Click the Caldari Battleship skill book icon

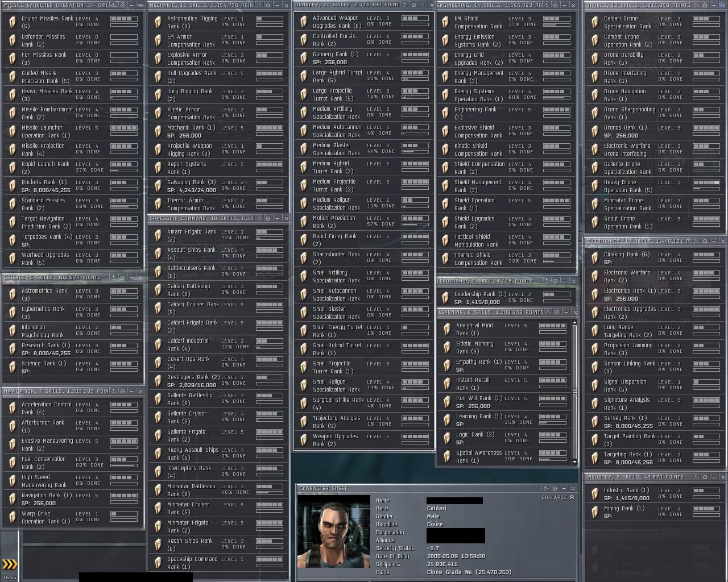point(158,290)
